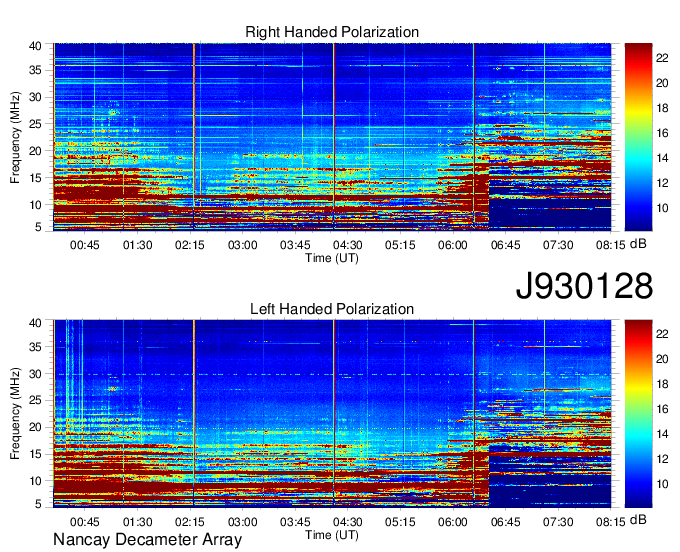680x552 pixels.
Task: Click the 14 dB label on Right Handed colorbar
Action: tap(662, 158)
